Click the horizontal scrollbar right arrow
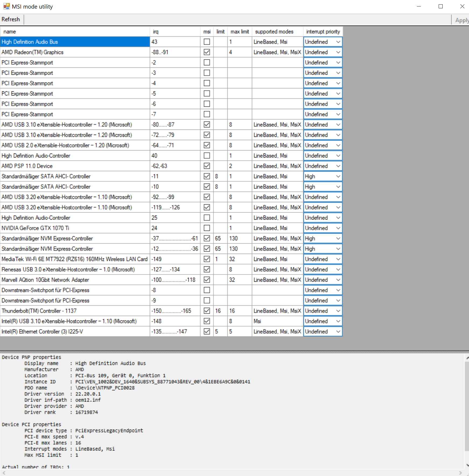The width and height of the screenshot is (469, 476). click(x=460, y=473)
